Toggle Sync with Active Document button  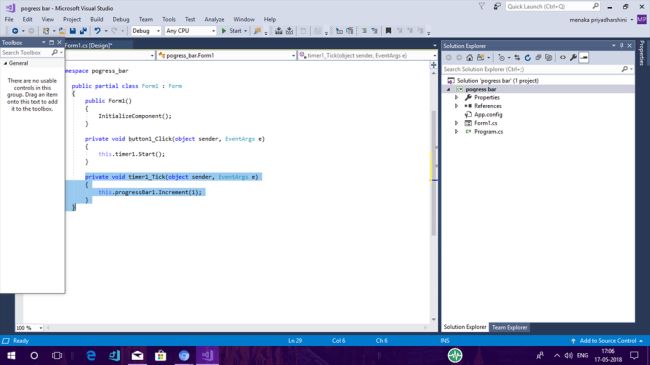517,58
